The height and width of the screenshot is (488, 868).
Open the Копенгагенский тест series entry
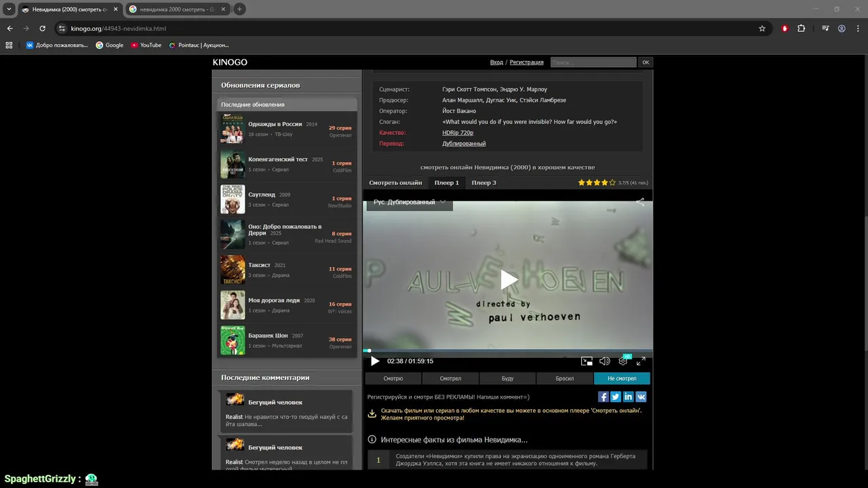(x=287, y=164)
